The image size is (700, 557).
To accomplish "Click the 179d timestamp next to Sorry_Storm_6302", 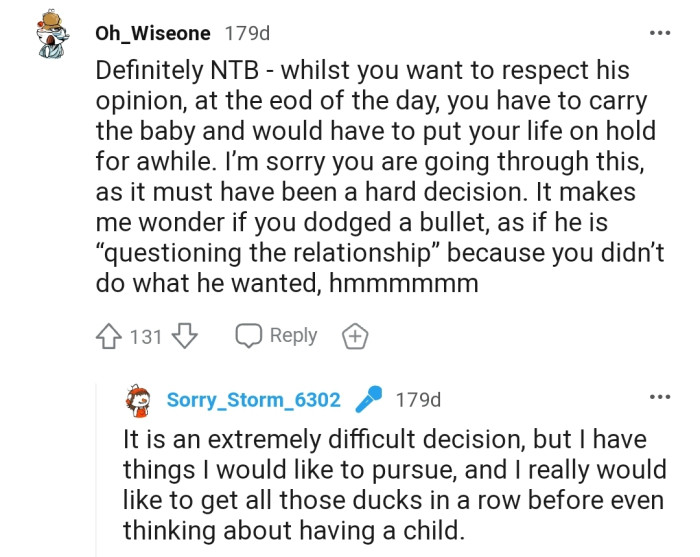I will 418,400.
